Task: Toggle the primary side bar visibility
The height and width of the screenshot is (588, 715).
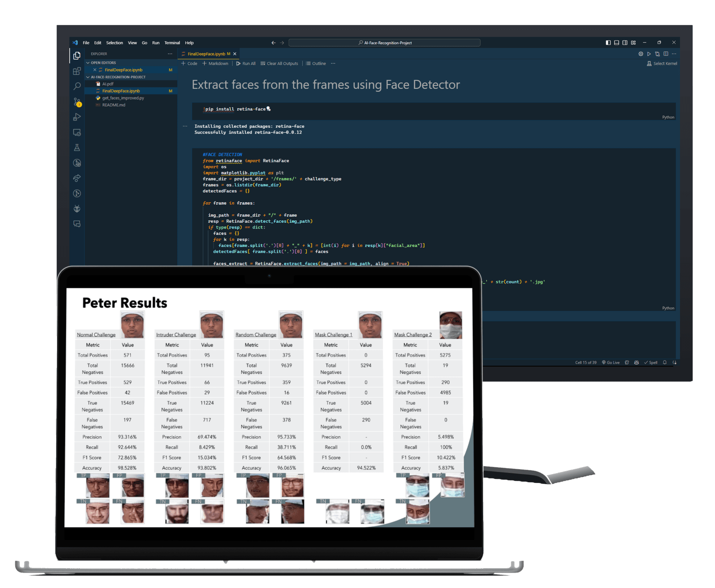Action: (608, 43)
